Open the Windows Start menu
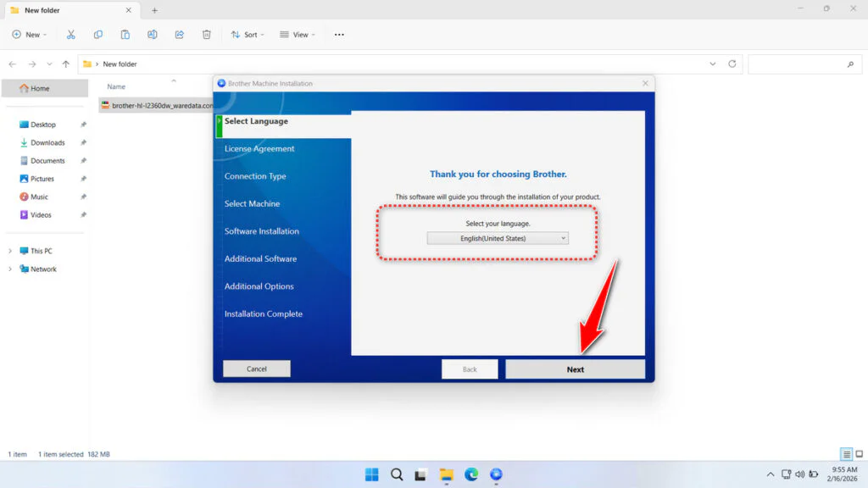Screen dimensions: 868x488 point(372,474)
